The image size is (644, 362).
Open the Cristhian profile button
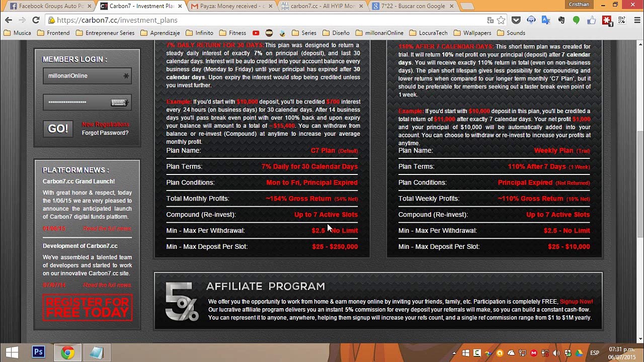pos(579,5)
